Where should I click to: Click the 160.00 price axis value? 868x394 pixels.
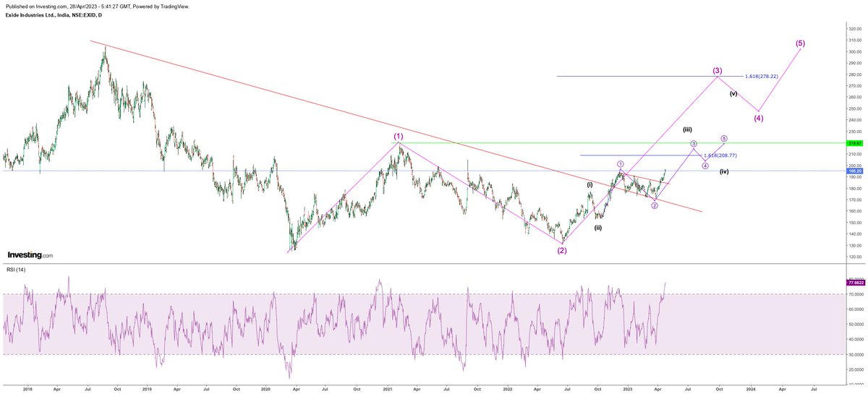point(854,211)
